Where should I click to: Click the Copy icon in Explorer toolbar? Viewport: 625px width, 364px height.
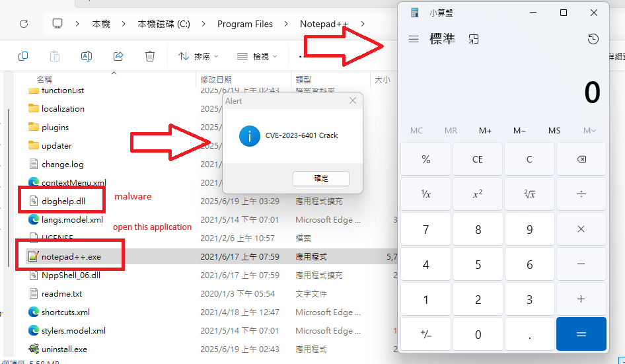click(x=23, y=56)
